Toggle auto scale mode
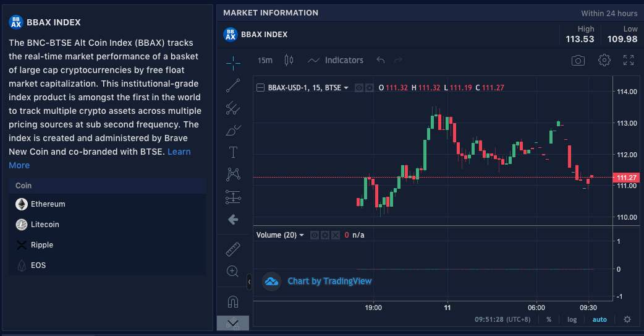Viewport: 644px width, 336px height. (600, 319)
